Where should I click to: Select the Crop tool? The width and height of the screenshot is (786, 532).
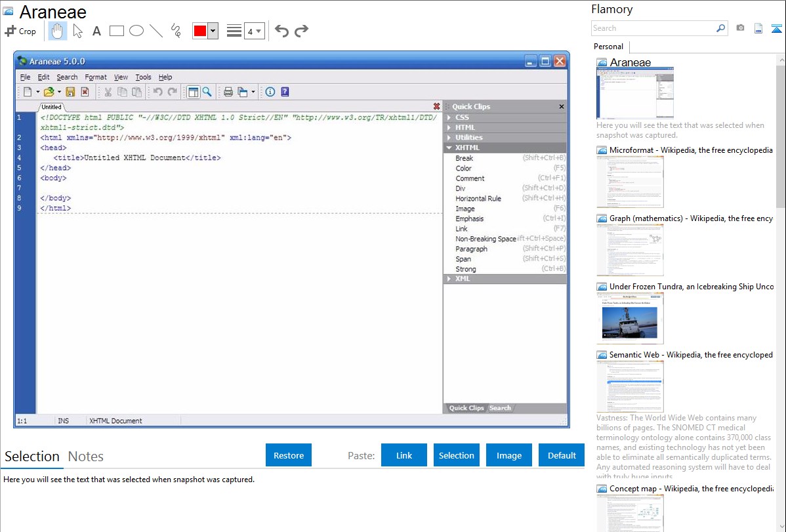click(x=20, y=31)
